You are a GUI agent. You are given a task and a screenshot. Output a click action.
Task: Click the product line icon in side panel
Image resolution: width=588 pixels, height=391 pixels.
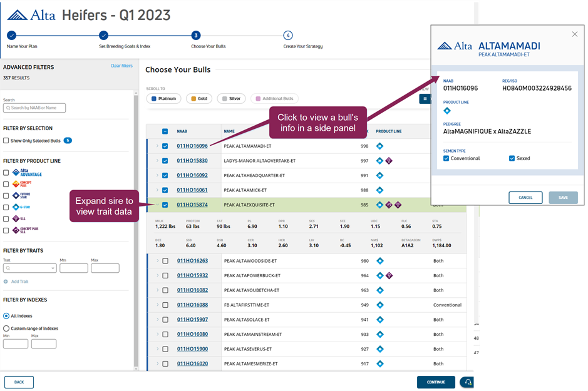(447, 111)
